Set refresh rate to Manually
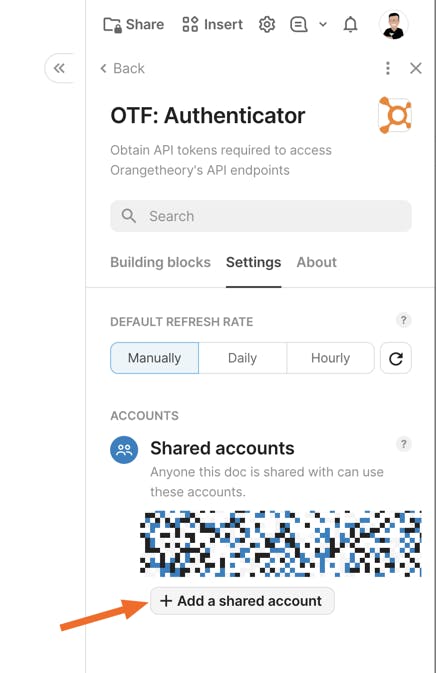 pos(154,358)
